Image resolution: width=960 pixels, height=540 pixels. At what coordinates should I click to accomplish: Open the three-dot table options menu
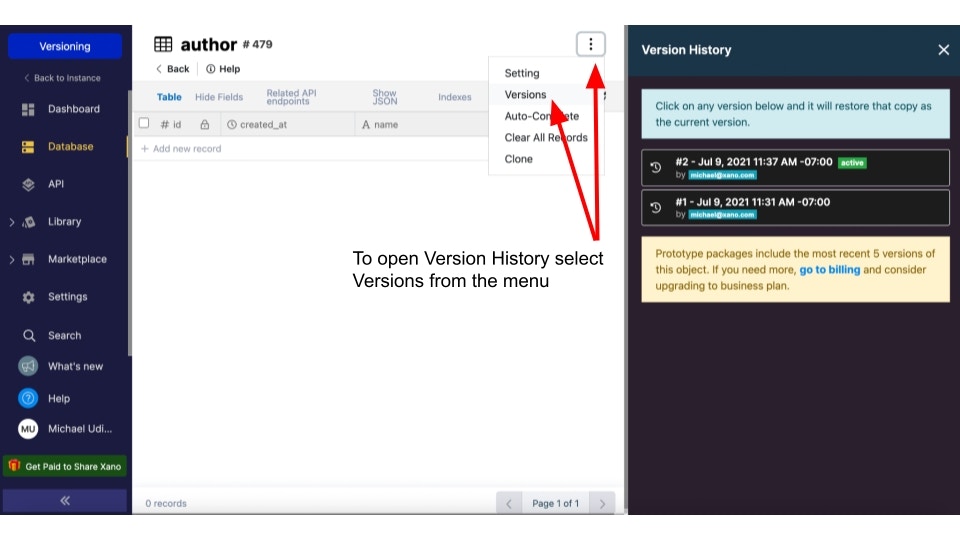590,44
